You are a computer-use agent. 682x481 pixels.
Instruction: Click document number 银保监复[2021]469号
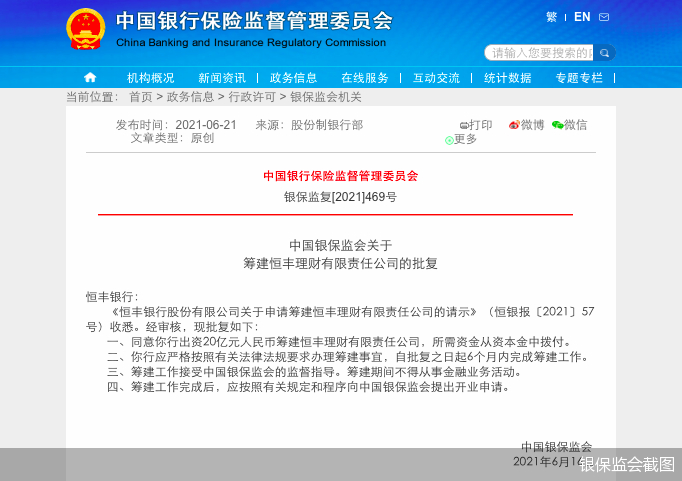click(341, 197)
